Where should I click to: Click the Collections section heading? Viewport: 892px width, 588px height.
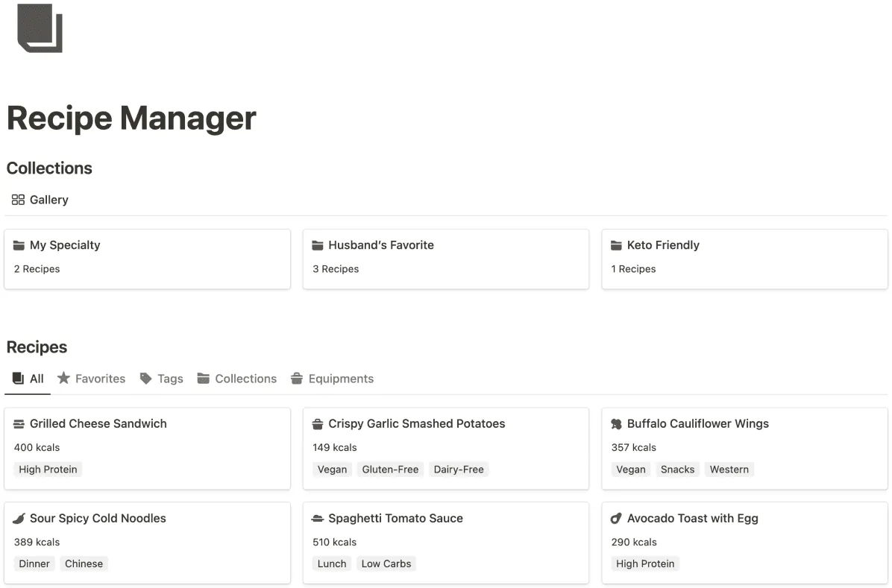point(49,168)
